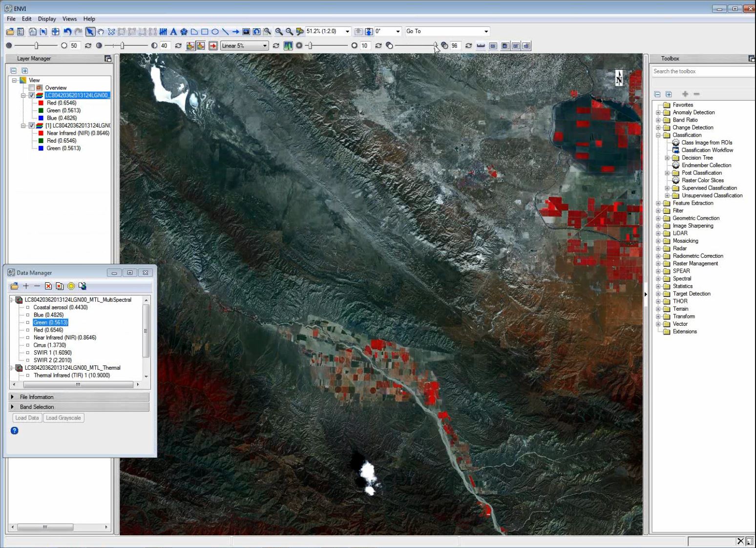Click the Undo arrow icon
756x548 pixels.
pos(67,31)
